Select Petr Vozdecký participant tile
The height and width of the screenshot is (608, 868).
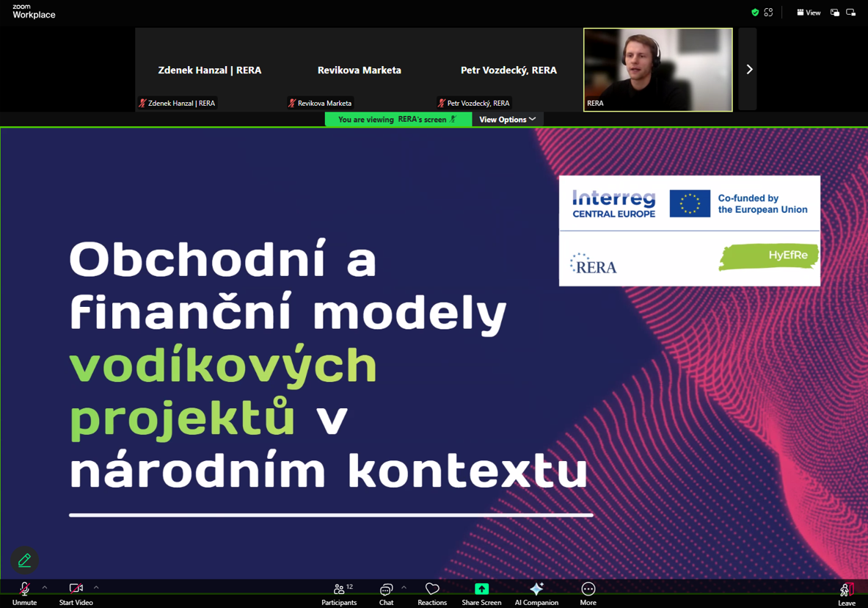coord(508,70)
